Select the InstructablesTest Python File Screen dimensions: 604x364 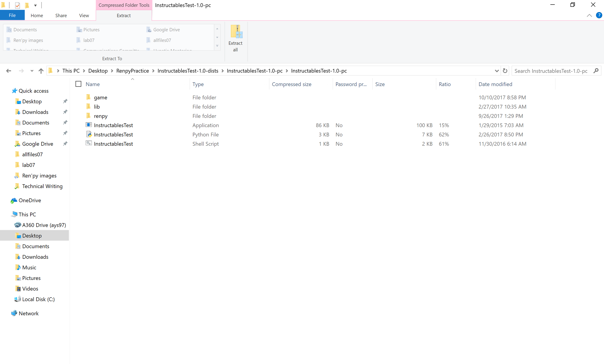point(113,134)
